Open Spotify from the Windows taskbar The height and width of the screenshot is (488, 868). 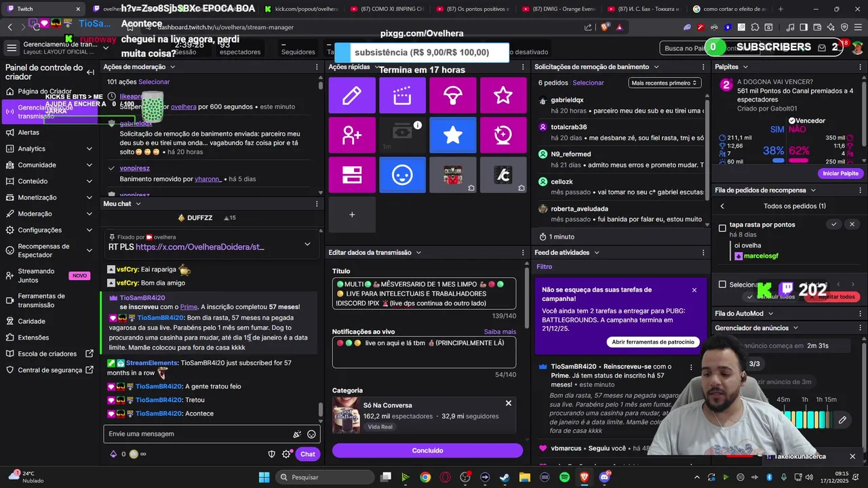point(565,477)
